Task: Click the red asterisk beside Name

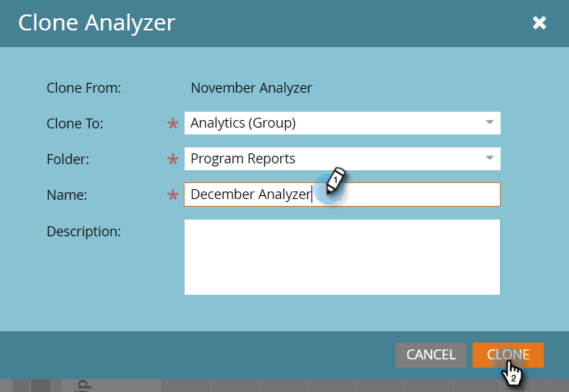Action: pyautogui.click(x=172, y=195)
